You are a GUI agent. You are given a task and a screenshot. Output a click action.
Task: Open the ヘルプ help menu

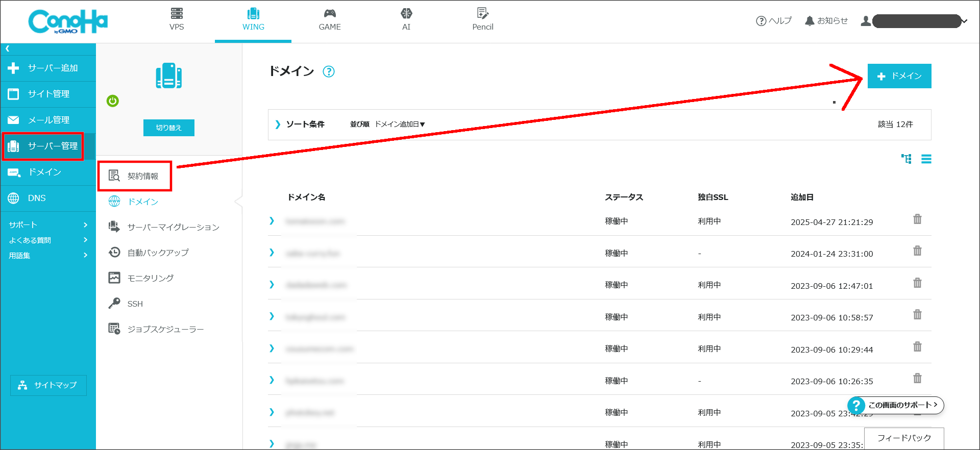773,21
